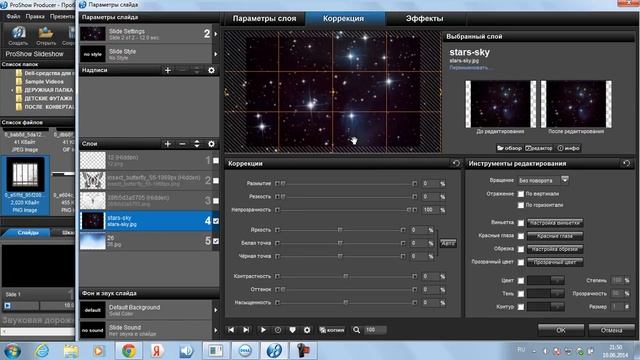Click обзор browse button under thumbnails
Screen dimensions: 640x360
tap(509, 148)
